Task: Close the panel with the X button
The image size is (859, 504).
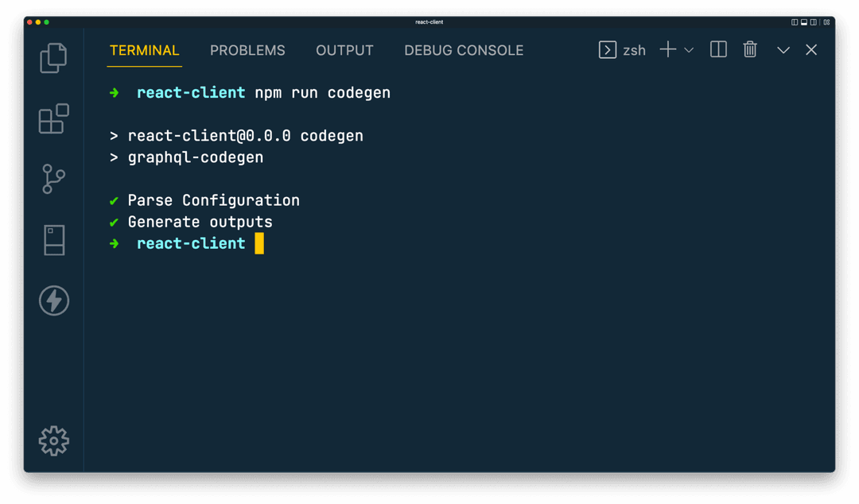Action: 810,49
